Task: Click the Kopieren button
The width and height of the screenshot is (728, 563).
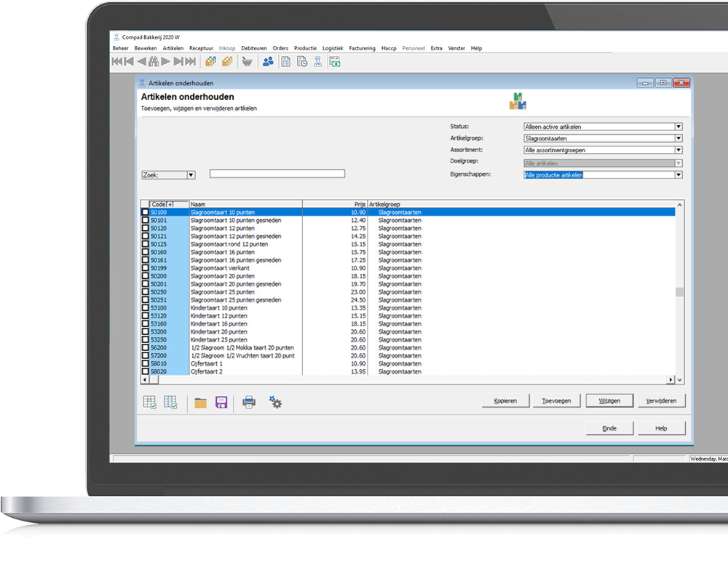Action: tap(505, 401)
